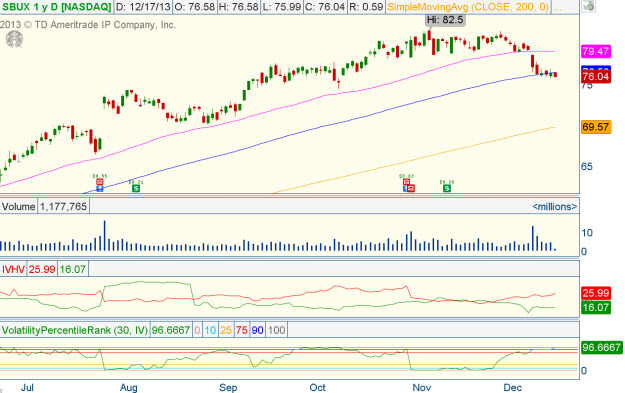Click the green dividend S icon in August

(x=136, y=188)
